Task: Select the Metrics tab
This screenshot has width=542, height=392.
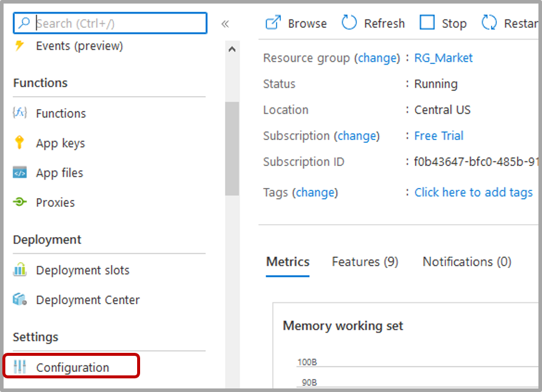Action: [x=288, y=262]
